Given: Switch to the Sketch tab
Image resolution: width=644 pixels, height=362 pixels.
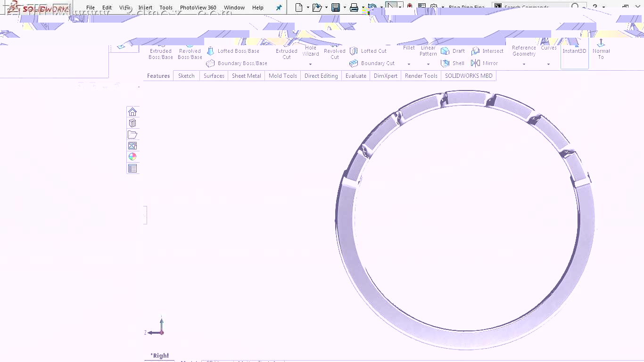Looking at the screenshot, I should tap(186, 76).
